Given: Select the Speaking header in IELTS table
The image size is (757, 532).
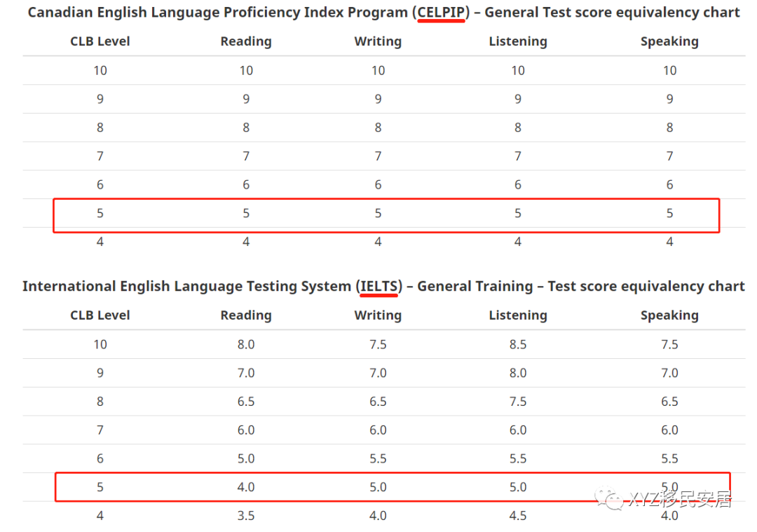Looking at the screenshot, I should [x=669, y=315].
